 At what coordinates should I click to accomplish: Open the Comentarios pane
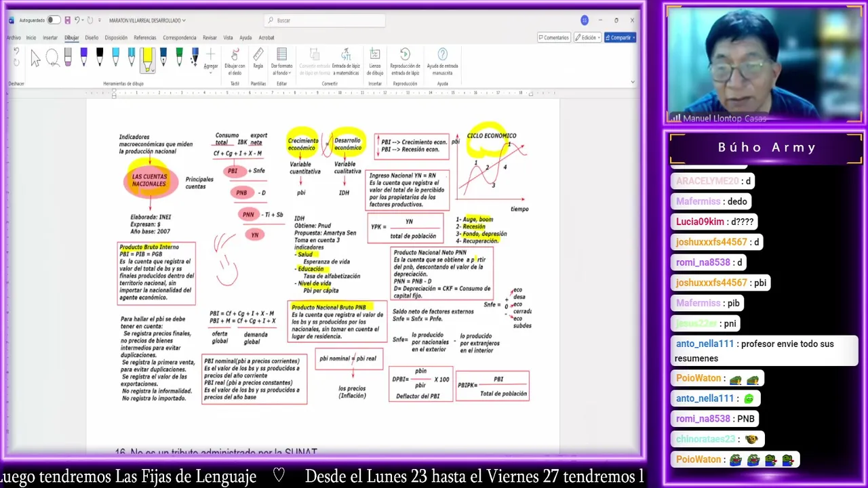pos(553,38)
